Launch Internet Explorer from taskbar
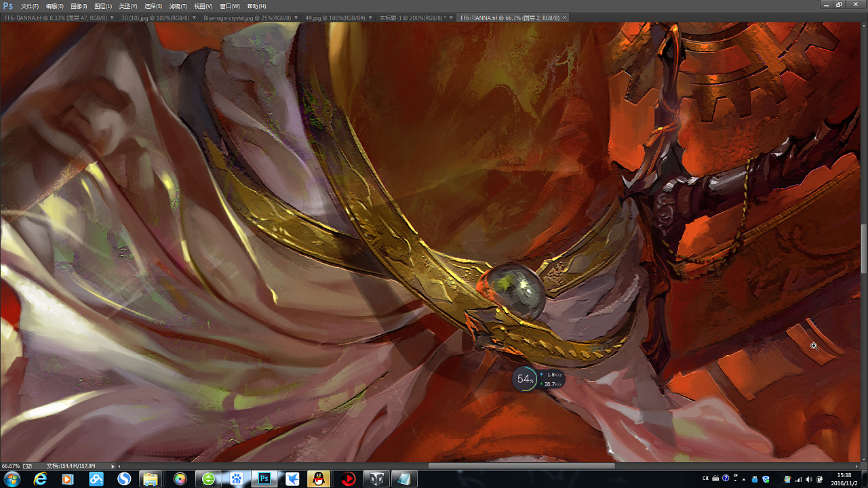This screenshot has height=488, width=868. (41, 479)
